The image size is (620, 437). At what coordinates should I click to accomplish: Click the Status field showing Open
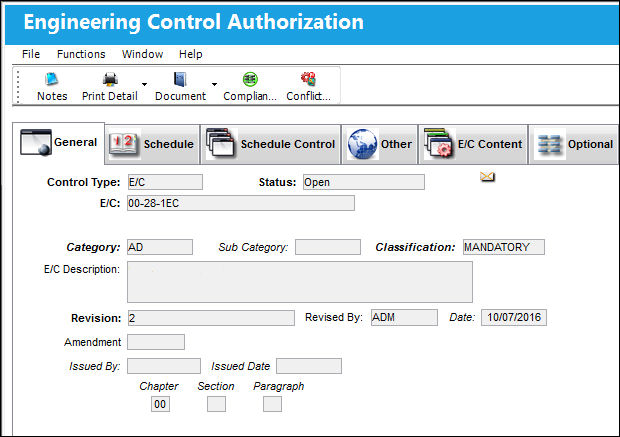[364, 182]
